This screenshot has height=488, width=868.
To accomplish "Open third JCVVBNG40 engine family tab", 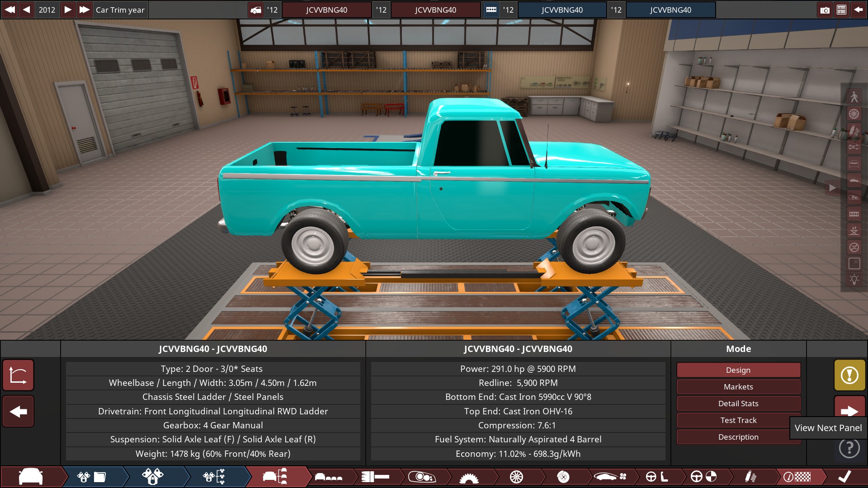I will coord(562,10).
